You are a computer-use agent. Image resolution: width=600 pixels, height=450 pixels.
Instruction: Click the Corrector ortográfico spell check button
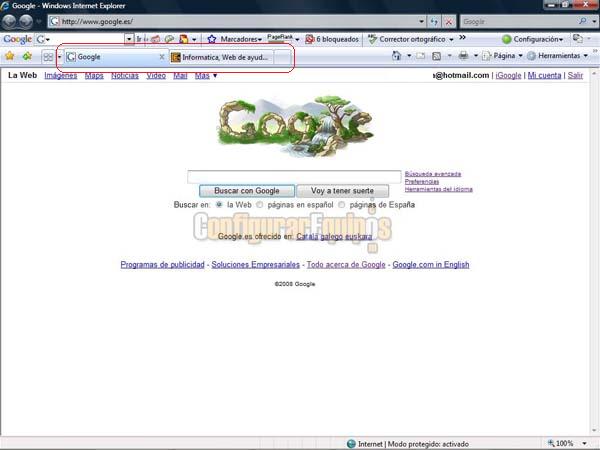(x=406, y=39)
